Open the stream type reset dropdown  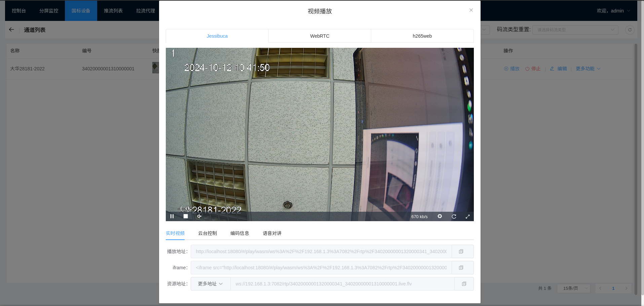pos(575,30)
